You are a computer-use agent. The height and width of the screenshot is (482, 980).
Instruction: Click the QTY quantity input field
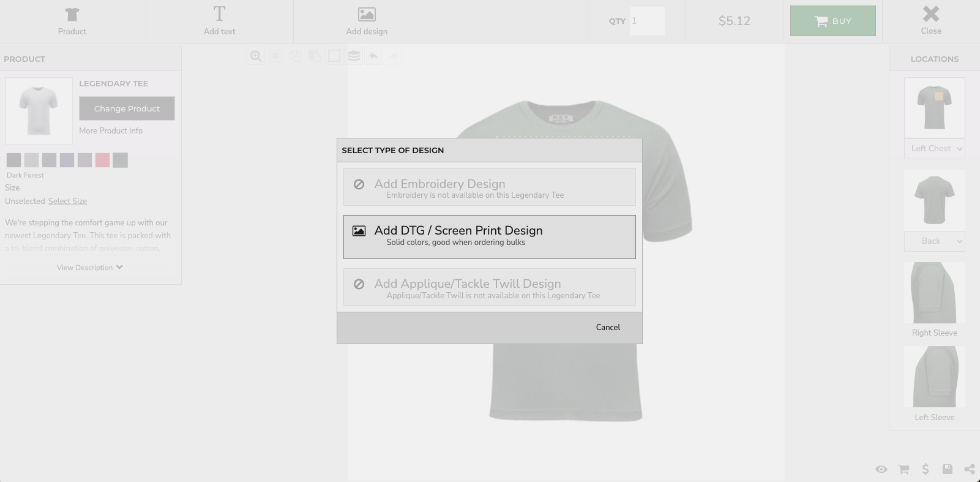point(646,21)
